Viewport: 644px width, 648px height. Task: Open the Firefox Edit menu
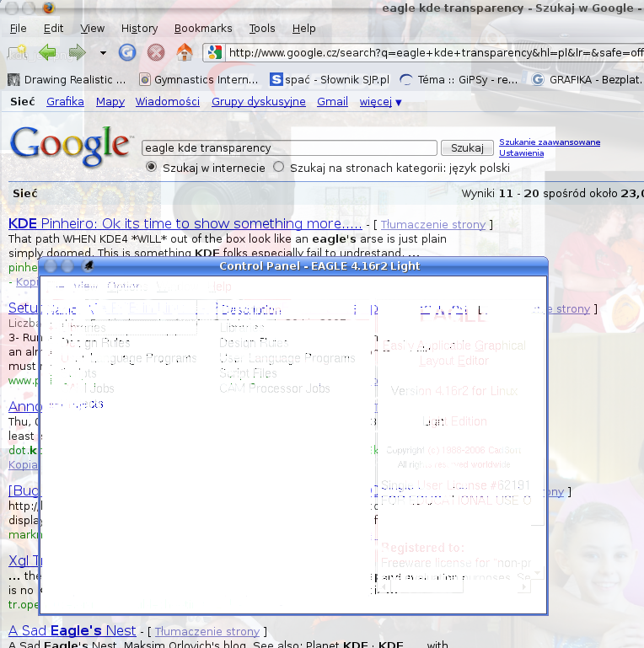53,29
